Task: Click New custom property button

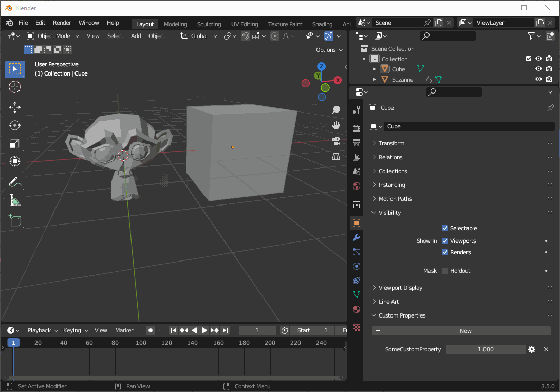Action: pyautogui.click(x=461, y=331)
